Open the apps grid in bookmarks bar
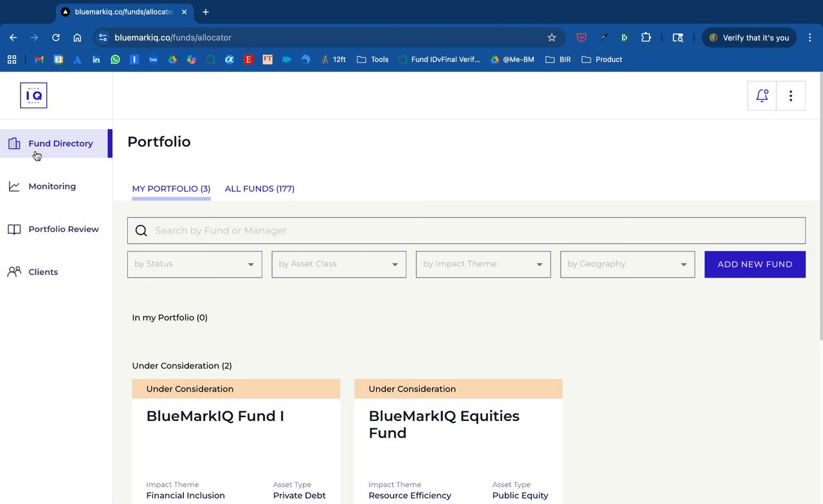The image size is (823, 504). click(12, 59)
